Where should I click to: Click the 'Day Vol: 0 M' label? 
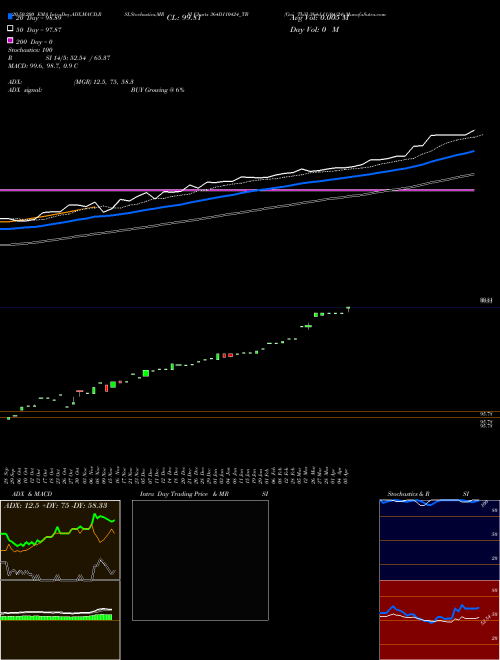[314, 30]
